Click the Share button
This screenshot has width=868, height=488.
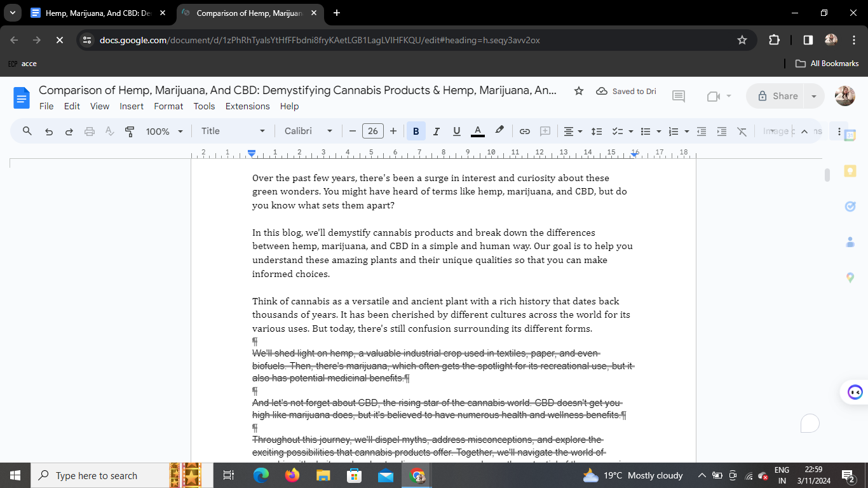(776, 97)
